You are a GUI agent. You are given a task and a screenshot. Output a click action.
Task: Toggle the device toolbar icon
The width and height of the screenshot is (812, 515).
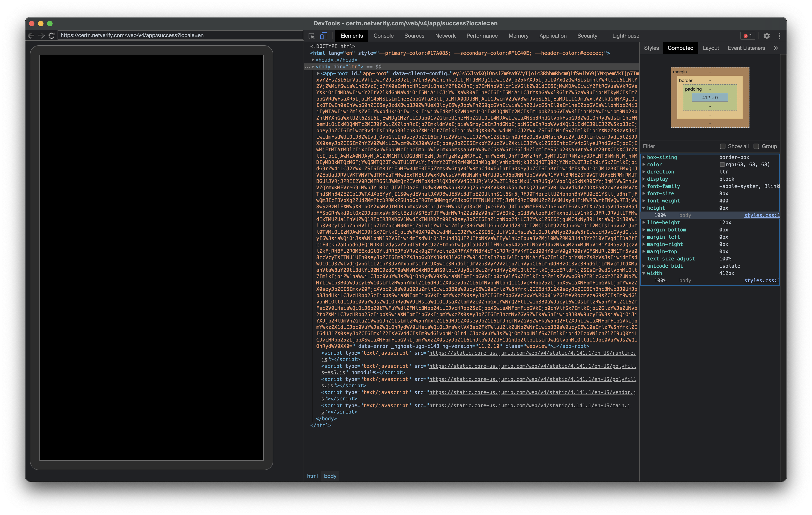click(324, 36)
